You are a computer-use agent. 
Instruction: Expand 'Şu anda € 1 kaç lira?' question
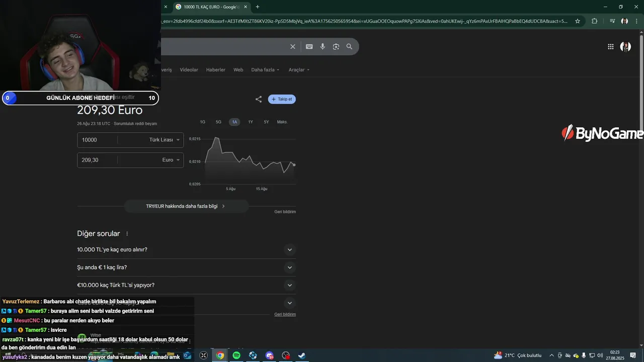[x=186, y=267]
